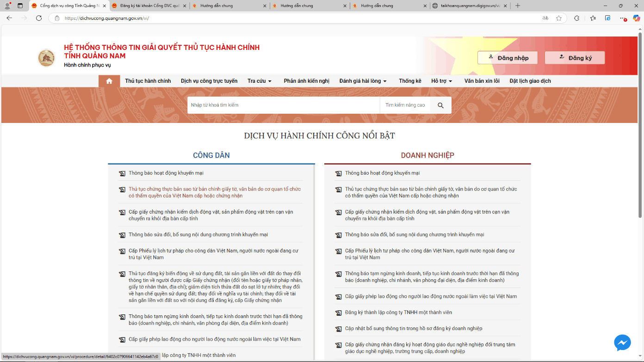Open Thủ tục hành chính menu item
This screenshot has height=362, width=644.
[148, 81]
